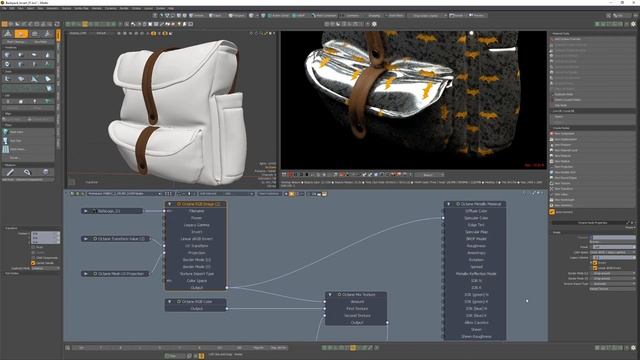Click red record icon in render viewport toolbar

point(291,175)
